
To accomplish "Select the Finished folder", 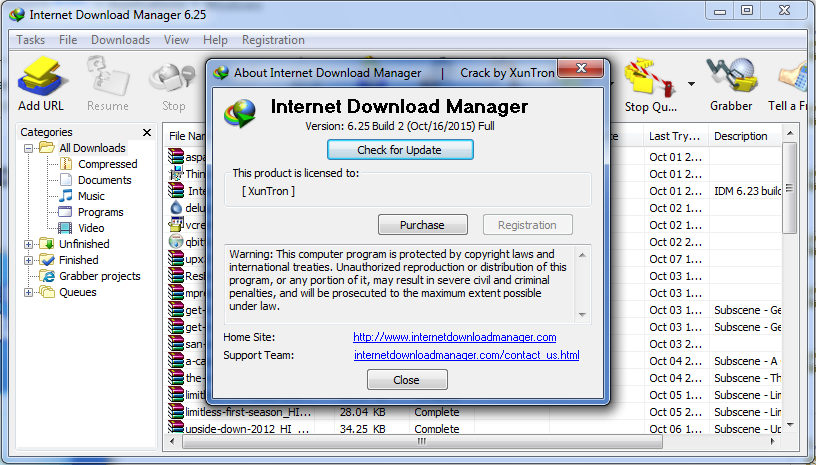I will (x=78, y=260).
